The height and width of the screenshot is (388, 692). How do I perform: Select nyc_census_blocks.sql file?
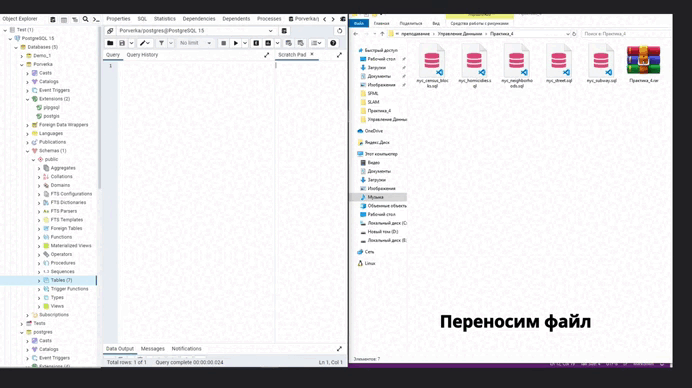coord(432,66)
